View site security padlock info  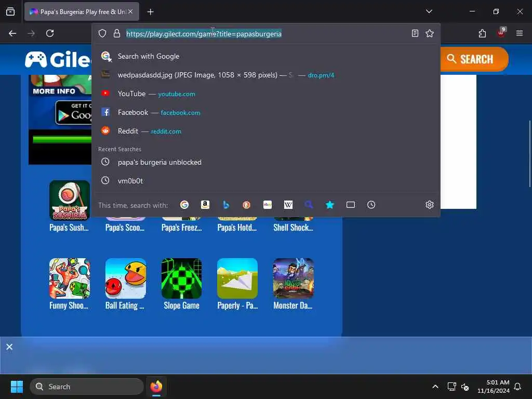[x=117, y=33]
